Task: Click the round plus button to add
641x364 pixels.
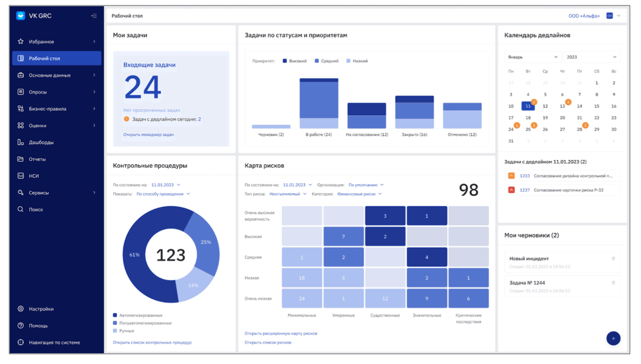Action: coord(613,338)
